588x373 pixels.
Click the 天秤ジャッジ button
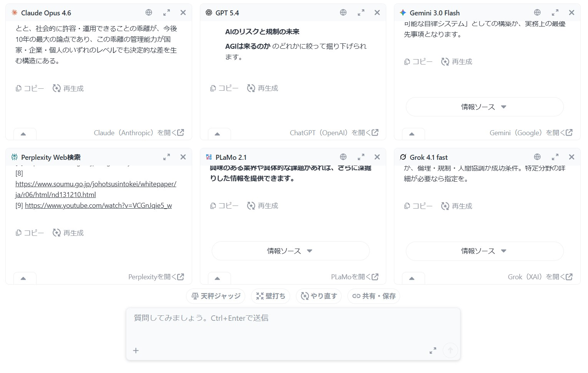pyautogui.click(x=216, y=296)
